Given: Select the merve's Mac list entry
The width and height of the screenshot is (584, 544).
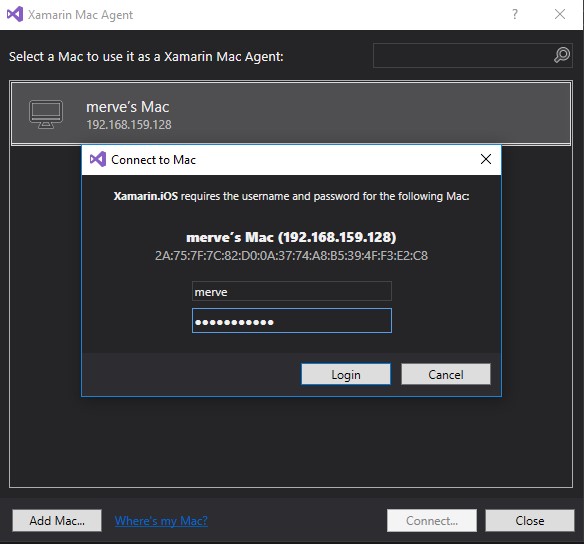Looking at the screenshot, I should 291,113.
